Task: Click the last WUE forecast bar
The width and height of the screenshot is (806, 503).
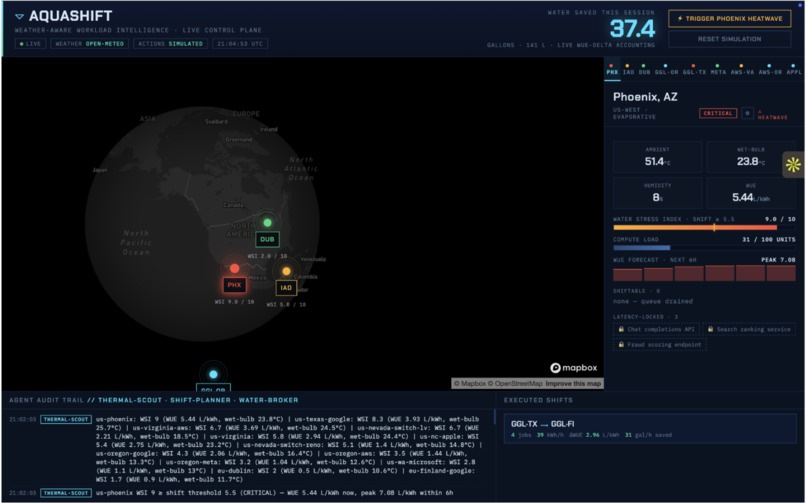Action: [781, 273]
